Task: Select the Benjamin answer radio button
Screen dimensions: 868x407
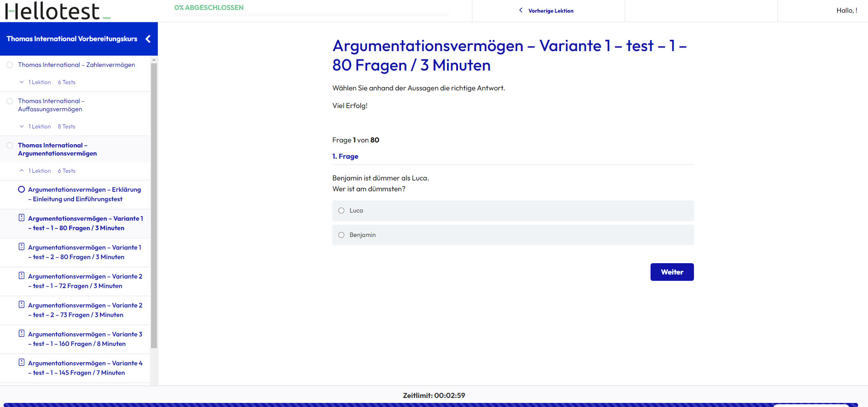Action: tap(341, 235)
